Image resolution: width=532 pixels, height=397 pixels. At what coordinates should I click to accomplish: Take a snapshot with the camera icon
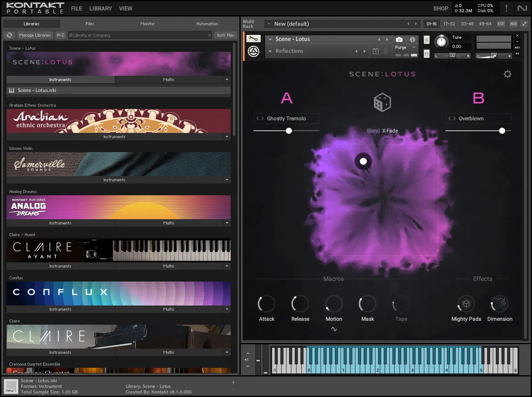click(x=399, y=40)
